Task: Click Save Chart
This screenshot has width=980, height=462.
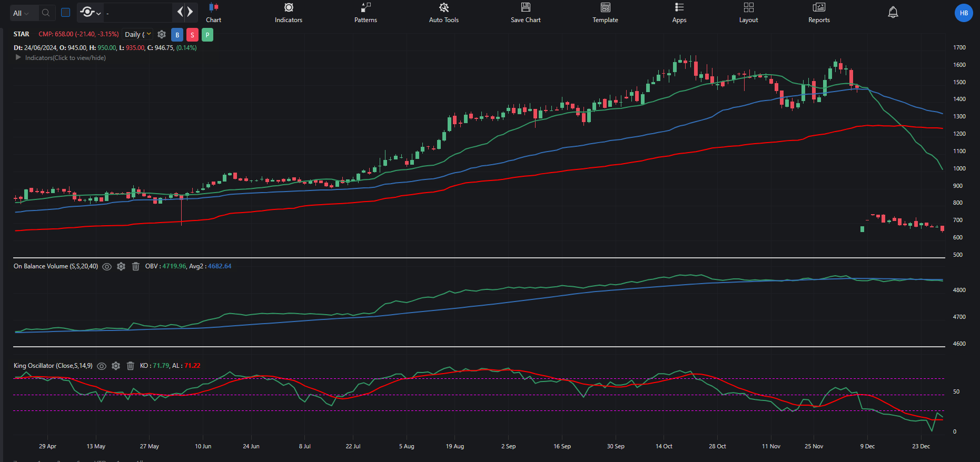Action: (x=526, y=13)
